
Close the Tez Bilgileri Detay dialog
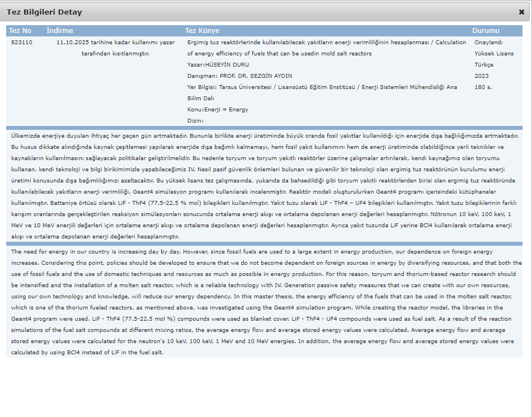521,12
